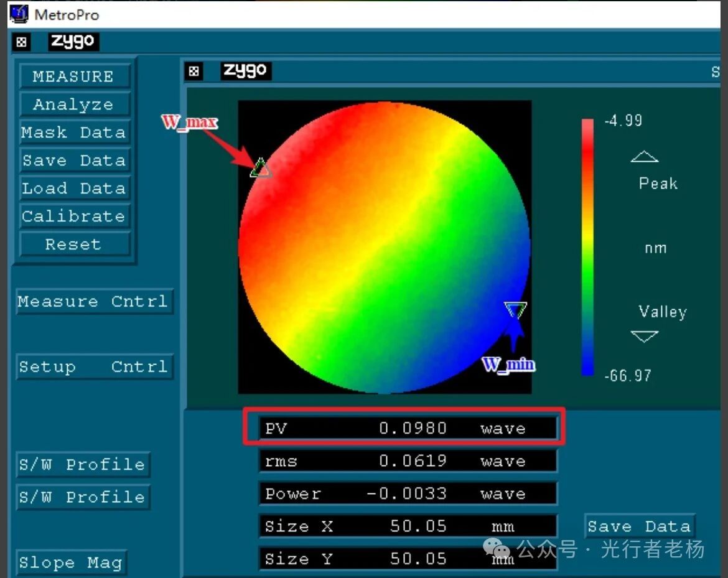Open the Measure Cntrl window

pos(93,302)
